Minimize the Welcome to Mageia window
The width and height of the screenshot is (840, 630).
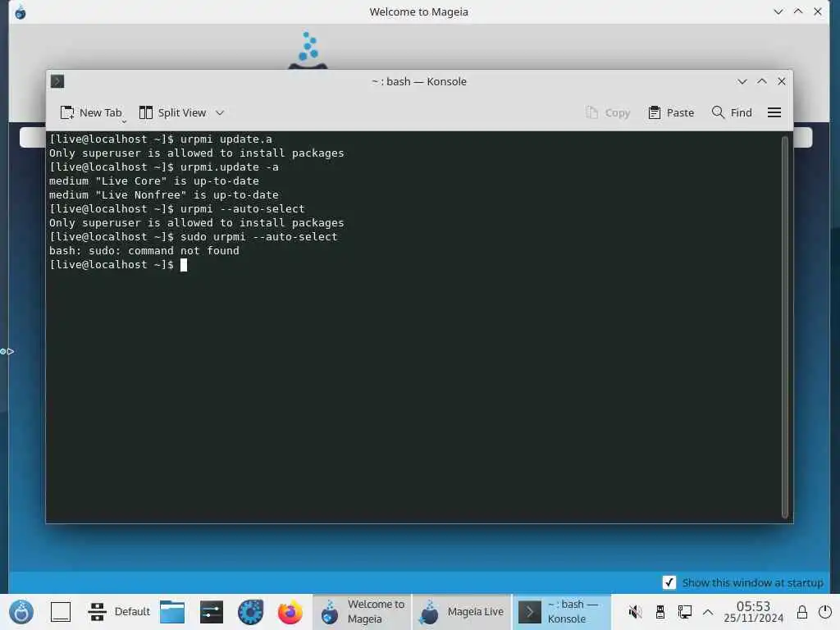[x=778, y=11]
